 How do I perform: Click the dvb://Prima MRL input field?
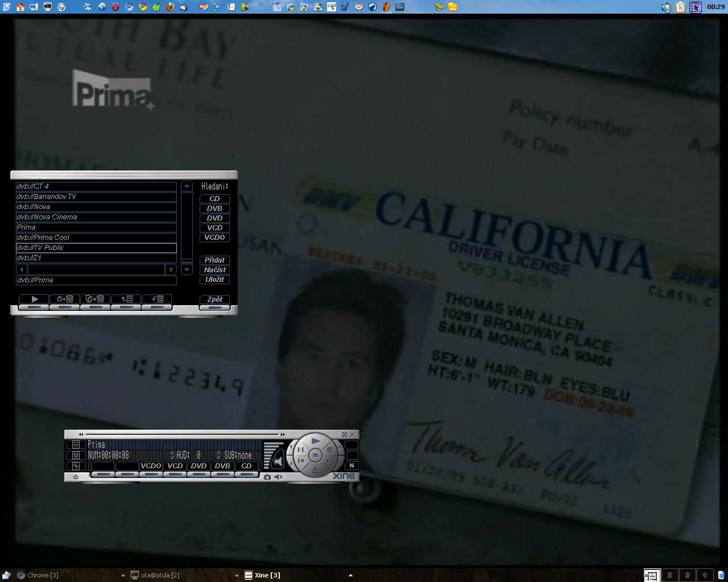coord(96,280)
